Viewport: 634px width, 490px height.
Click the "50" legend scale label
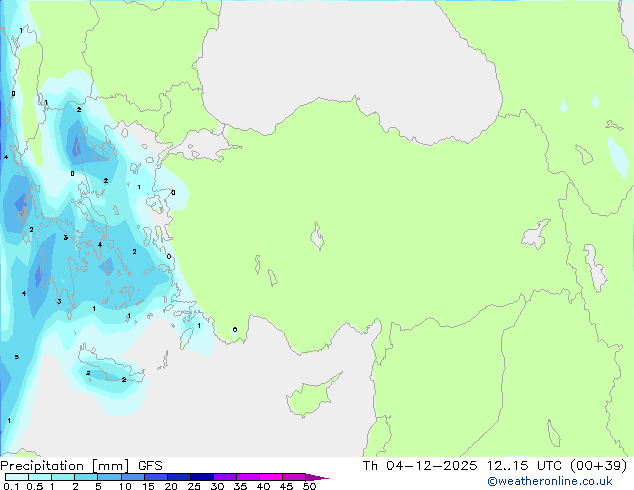[309, 486]
